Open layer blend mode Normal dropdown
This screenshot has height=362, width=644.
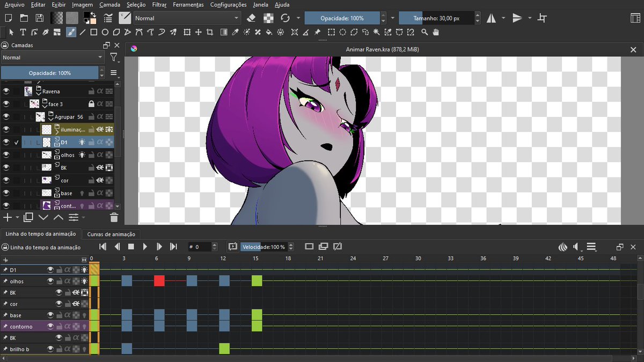[53, 57]
